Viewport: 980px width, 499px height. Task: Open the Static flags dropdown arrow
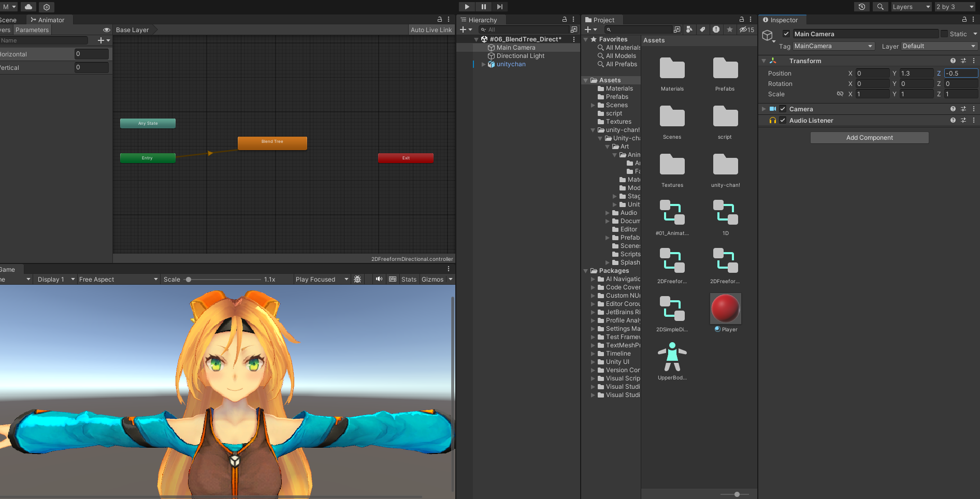click(975, 34)
